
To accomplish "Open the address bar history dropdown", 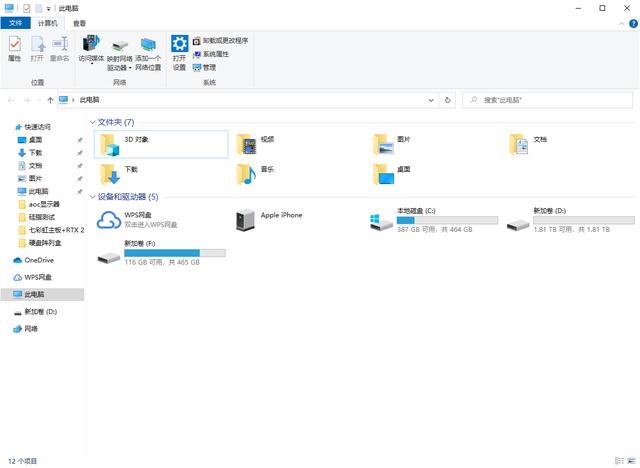I will (x=431, y=100).
